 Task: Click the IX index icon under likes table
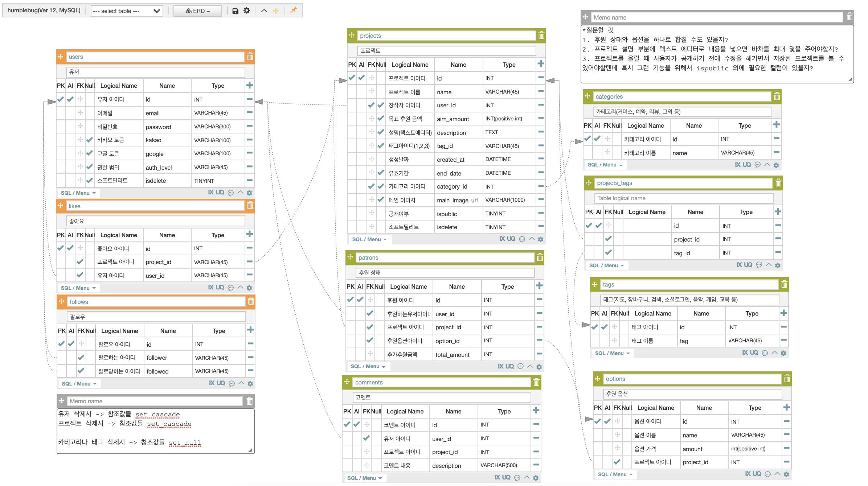(211, 287)
